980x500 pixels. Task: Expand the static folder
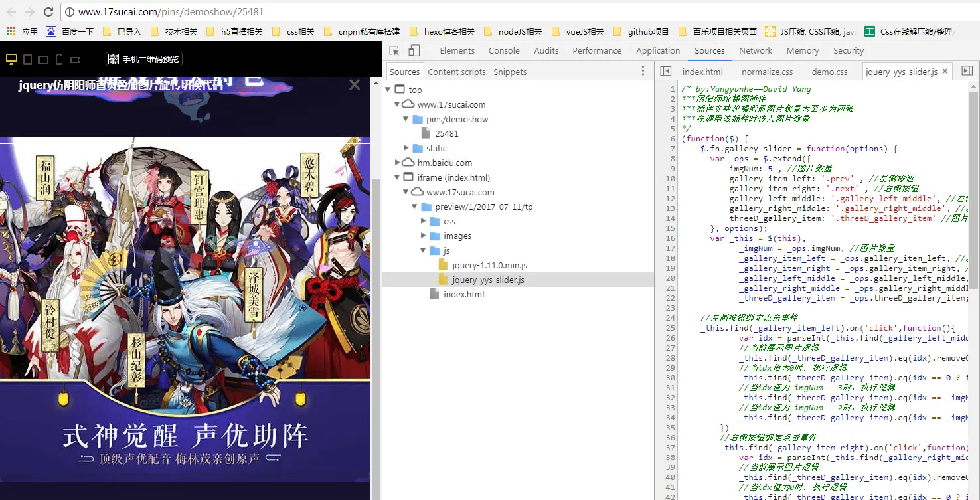406,148
